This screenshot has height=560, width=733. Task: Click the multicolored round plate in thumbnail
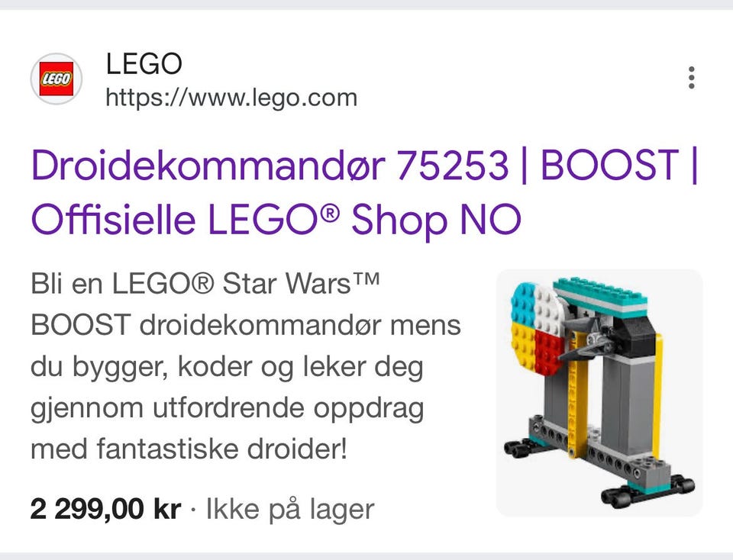click(x=538, y=330)
